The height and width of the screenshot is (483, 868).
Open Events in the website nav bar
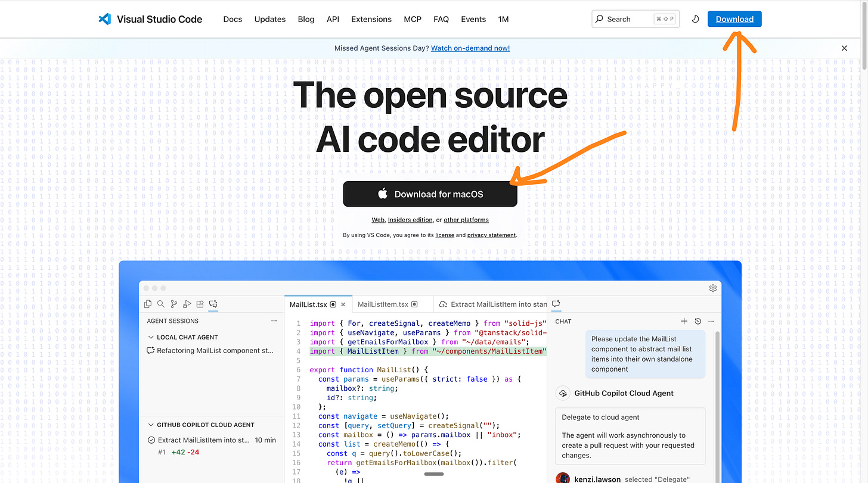click(473, 19)
